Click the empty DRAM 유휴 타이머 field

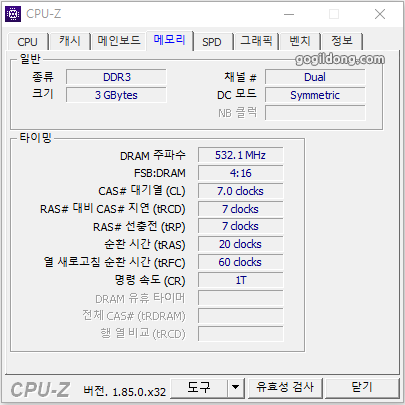[x=240, y=298]
